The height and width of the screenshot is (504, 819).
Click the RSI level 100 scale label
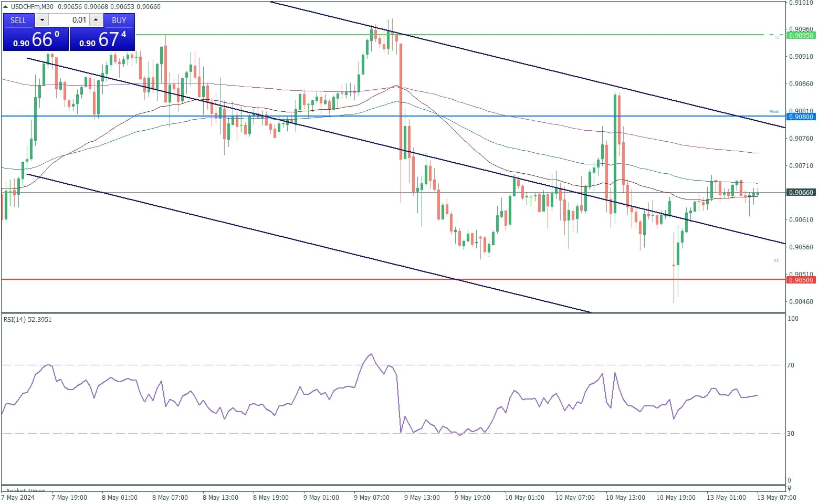[x=793, y=319]
